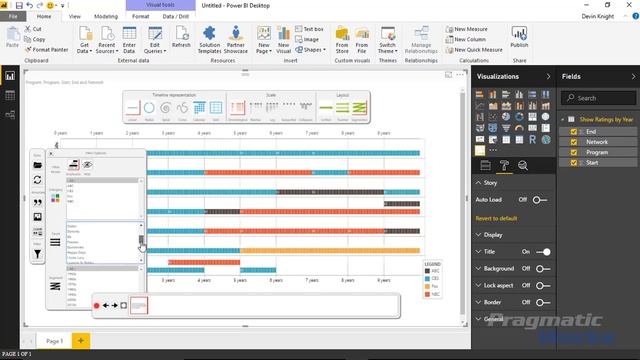Image resolution: width=640 pixels, height=360 pixels.
Task: Open the File menu
Action: tap(13, 16)
